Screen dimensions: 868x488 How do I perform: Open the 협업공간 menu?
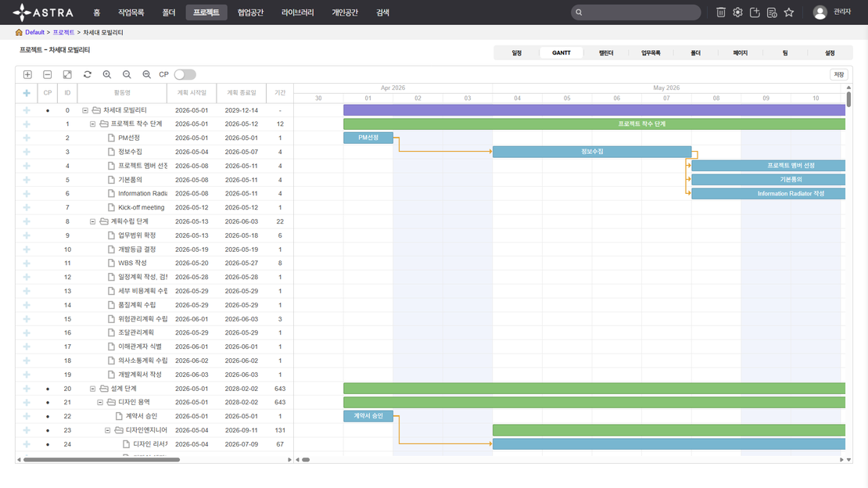click(x=251, y=13)
